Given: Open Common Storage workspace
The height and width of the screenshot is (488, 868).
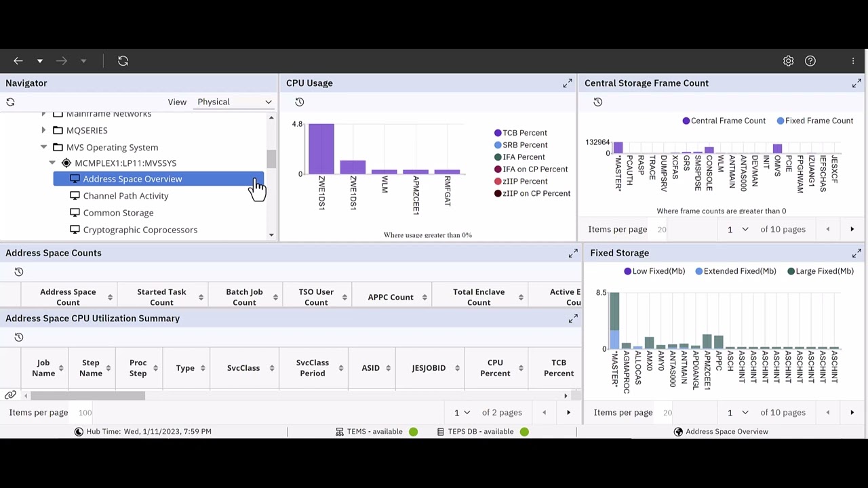Looking at the screenshot, I should point(118,213).
